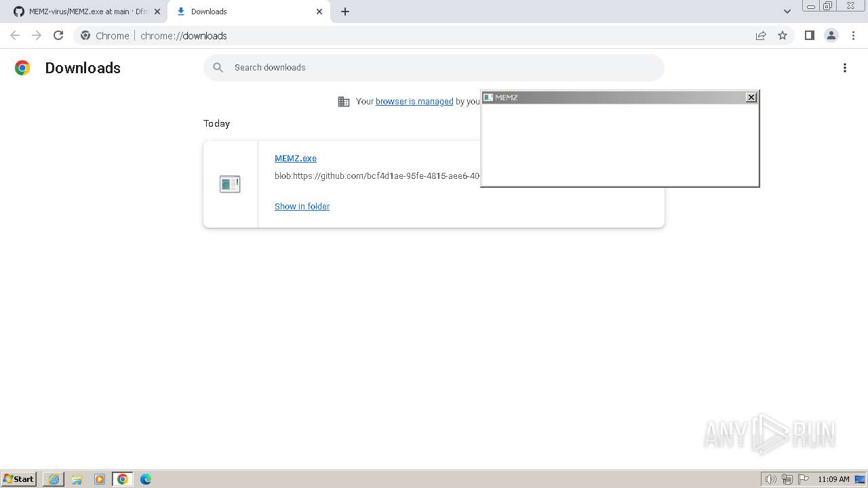Open the profile avatar menu

point(831,35)
